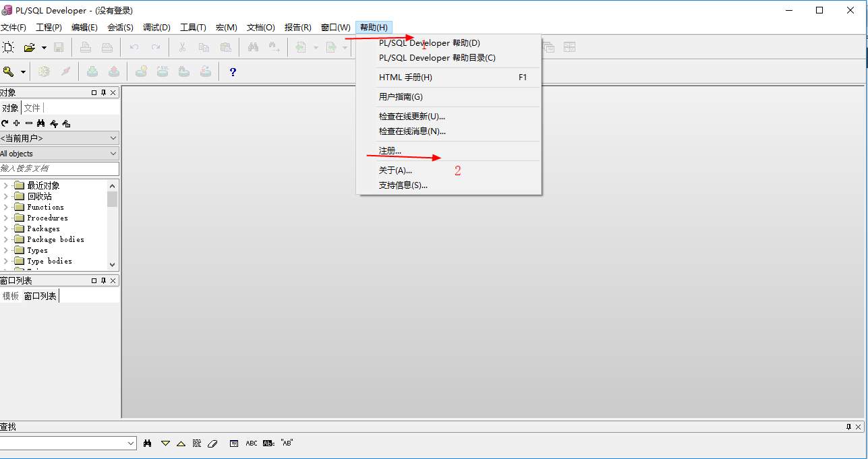Click the Undo arrow icon
Image resolution: width=868 pixels, height=459 pixels.
click(x=134, y=47)
